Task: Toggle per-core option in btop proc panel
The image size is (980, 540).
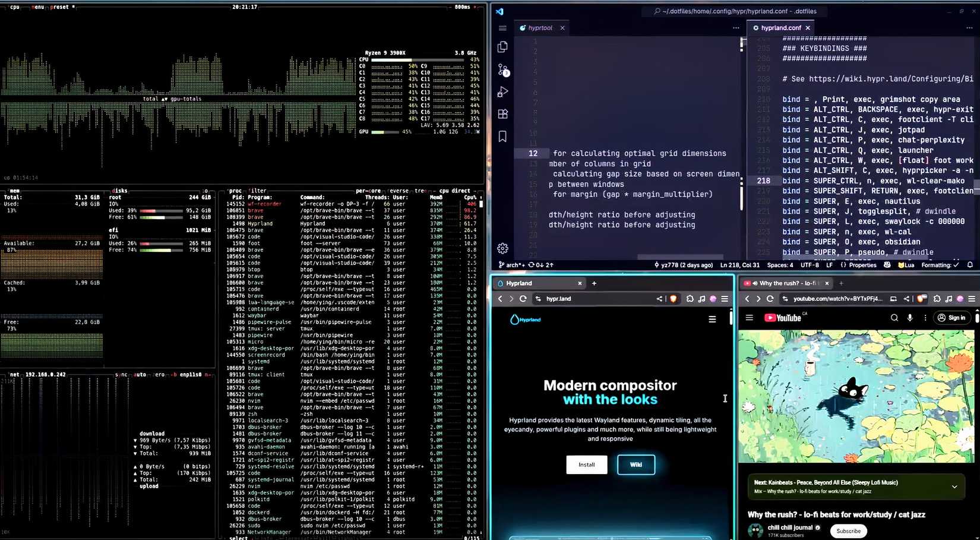Action: click(369, 191)
